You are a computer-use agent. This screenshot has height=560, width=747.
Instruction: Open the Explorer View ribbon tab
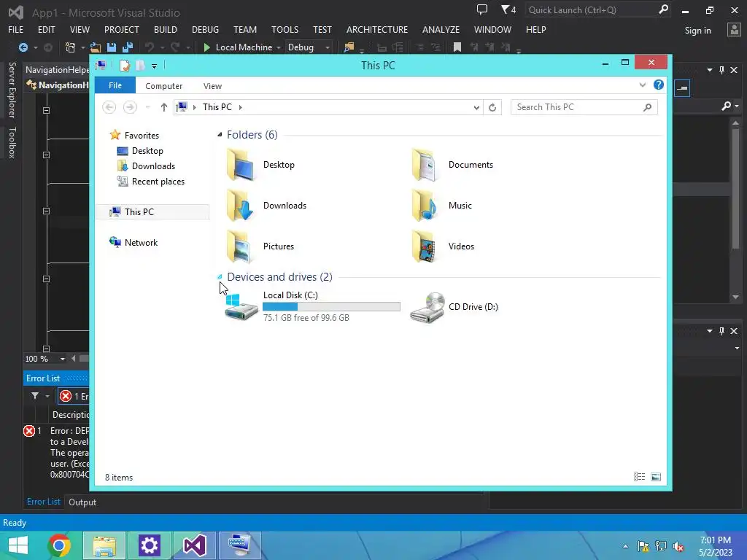coord(212,86)
